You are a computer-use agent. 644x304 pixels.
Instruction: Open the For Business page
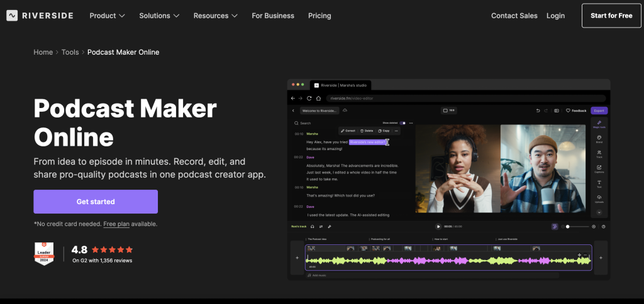[273, 16]
